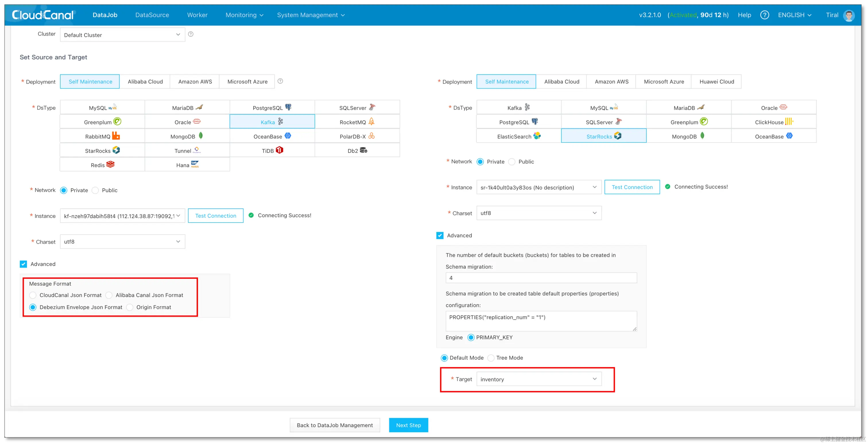Select source Public network radio
868x444 pixels.
click(x=95, y=190)
